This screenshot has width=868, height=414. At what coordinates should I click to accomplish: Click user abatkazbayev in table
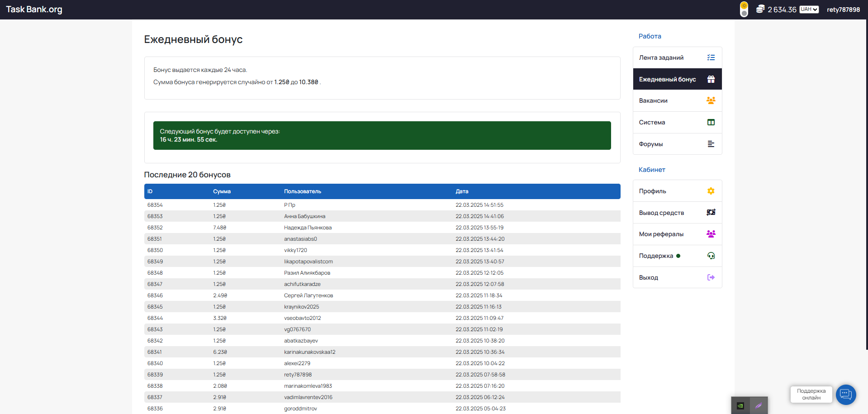tap(301, 341)
